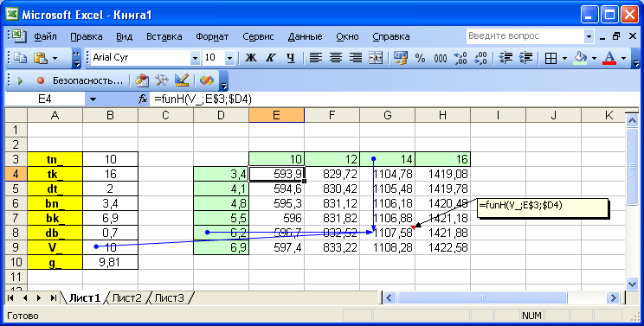Expand the Name Box dropdown arrow
Image resolution: width=644 pixels, height=326 pixels.
pyautogui.click(x=93, y=99)
